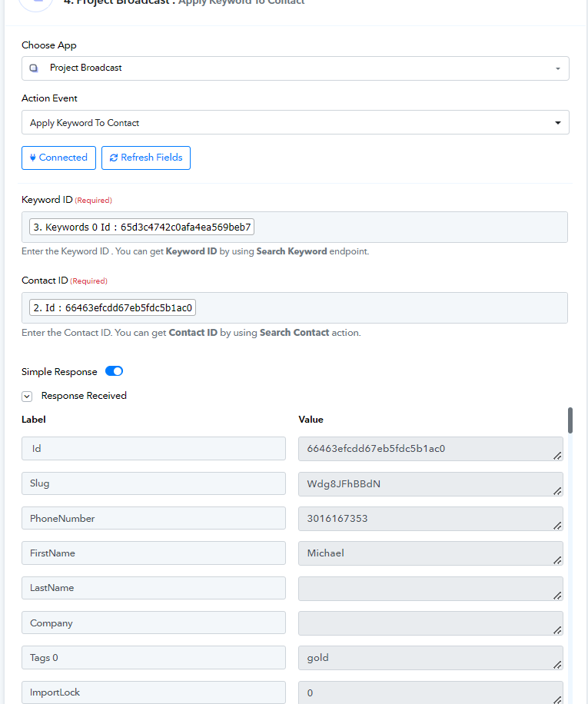This screenshot has width=588, height=704.
Task: Click the plug icon in Connected button
Action: coord(33,158)
